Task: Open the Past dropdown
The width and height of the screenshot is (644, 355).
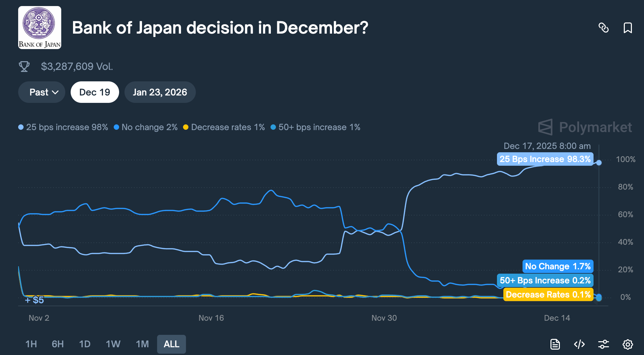Action: (41, 92)
